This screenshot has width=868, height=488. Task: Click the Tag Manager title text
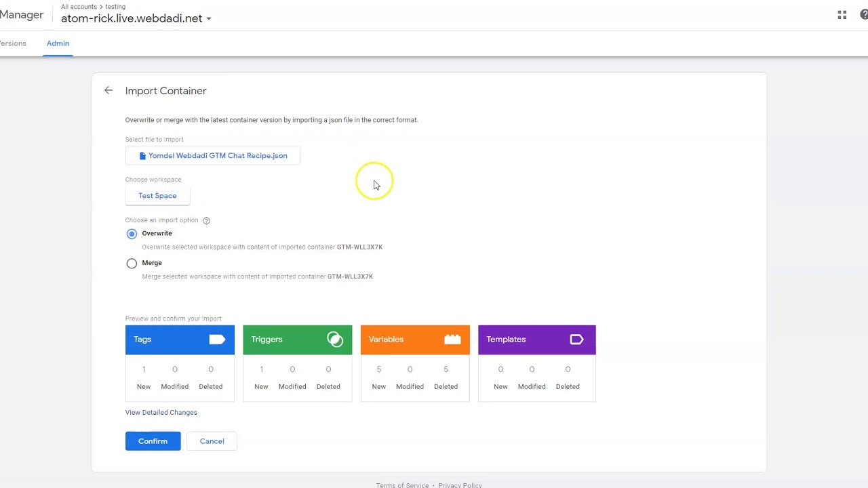tap(22, 15)
